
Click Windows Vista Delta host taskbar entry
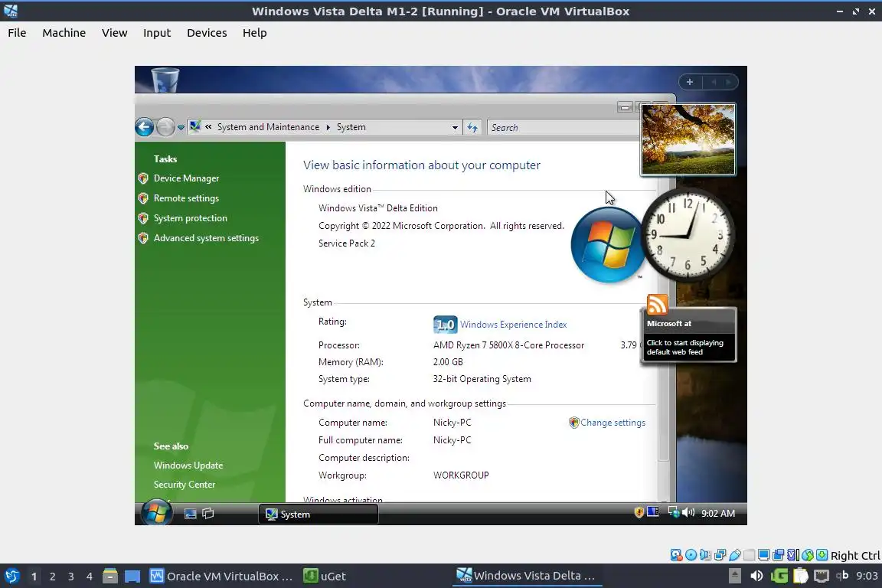527,576
